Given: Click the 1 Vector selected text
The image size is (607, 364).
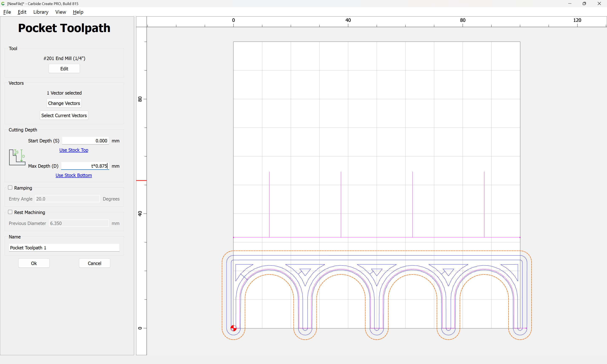Looking at the screenshot, I should pos(64,93).
